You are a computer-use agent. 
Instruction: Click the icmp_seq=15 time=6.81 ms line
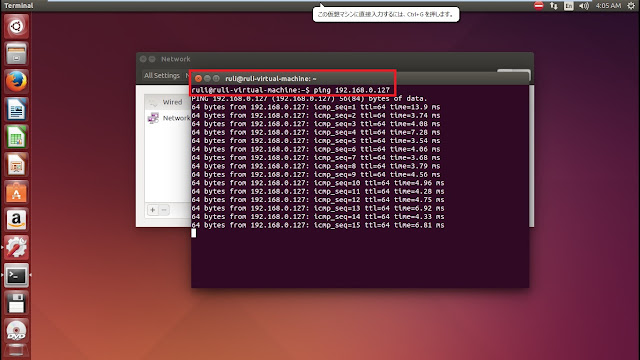coord(318,225)
